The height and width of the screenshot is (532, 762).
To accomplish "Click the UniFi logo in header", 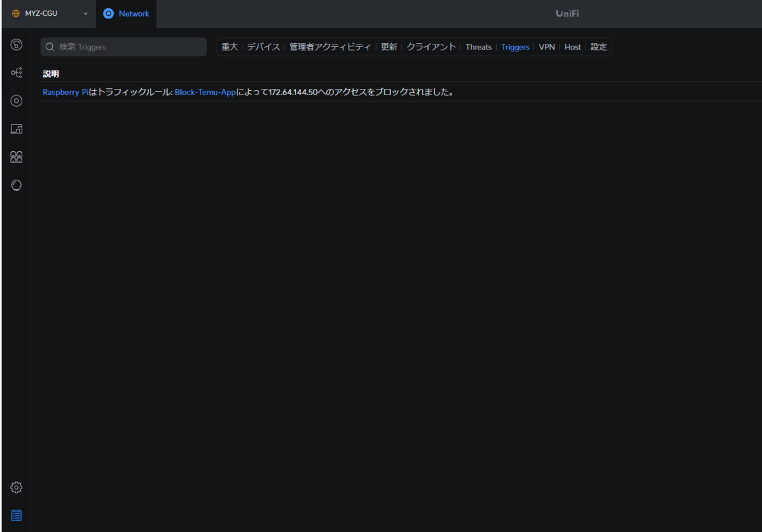I will coord(567,13).
